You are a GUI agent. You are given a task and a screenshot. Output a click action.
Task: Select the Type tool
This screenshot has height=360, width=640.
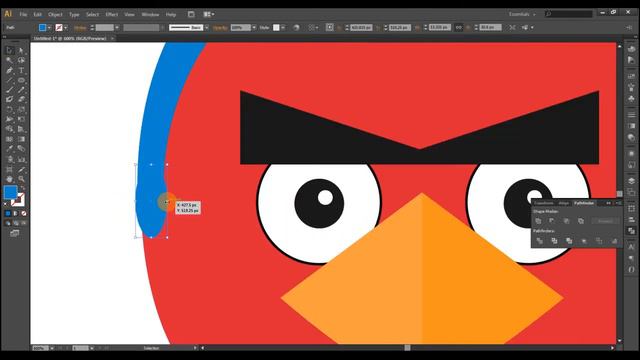click(21, 70)
